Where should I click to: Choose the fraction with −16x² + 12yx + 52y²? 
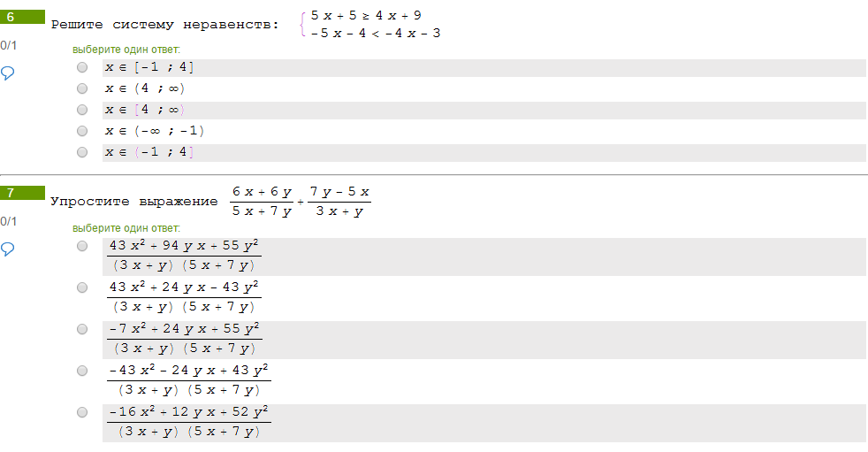(x=82, y=412)
